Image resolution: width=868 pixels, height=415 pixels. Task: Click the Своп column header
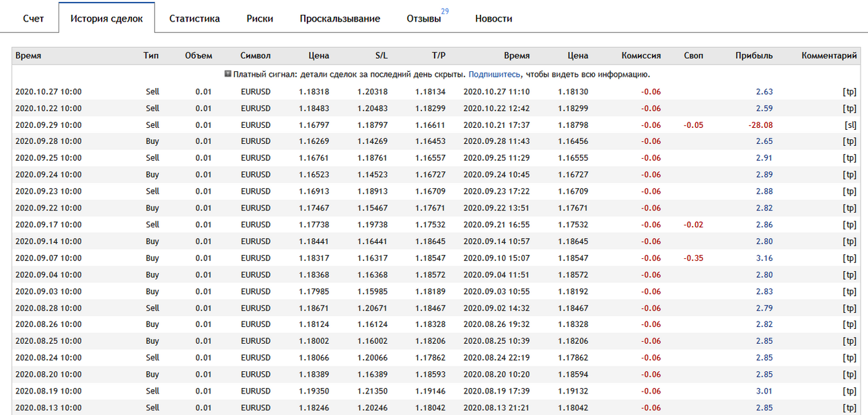pos(693,56)
